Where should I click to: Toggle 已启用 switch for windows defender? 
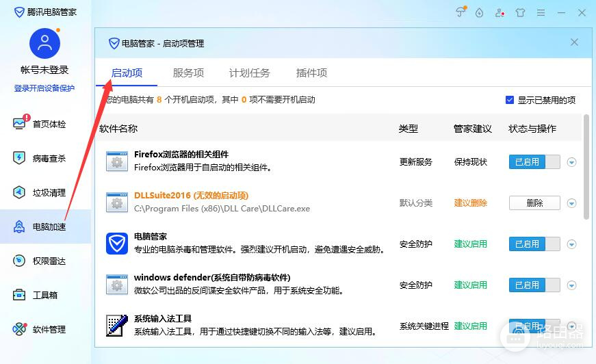534,285
